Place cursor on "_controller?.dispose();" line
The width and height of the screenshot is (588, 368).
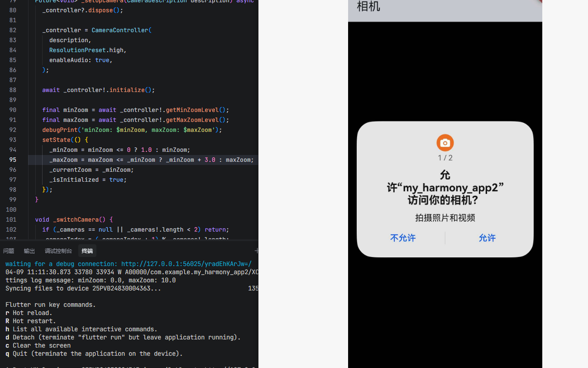[82, 10]
